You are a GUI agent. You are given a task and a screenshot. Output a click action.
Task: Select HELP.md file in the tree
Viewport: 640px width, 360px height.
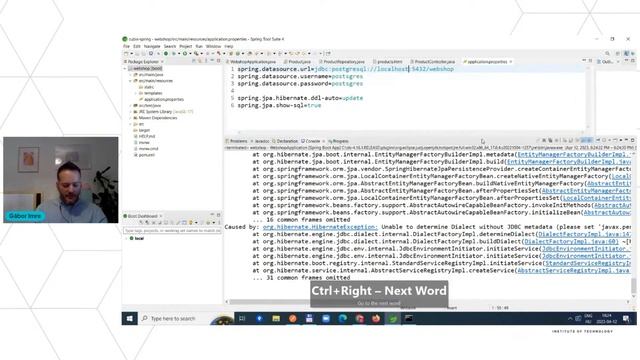(144, 136)
